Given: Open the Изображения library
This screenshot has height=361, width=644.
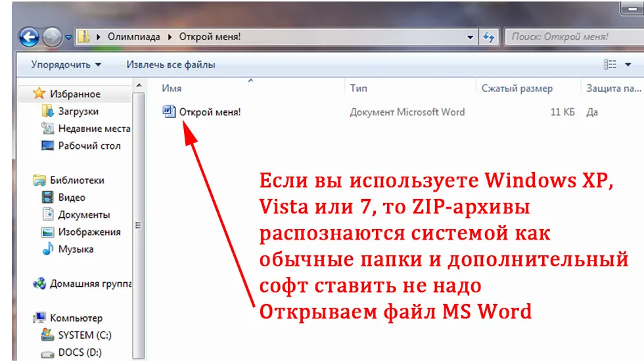Looking at the screenshot, I should point(89,232).
